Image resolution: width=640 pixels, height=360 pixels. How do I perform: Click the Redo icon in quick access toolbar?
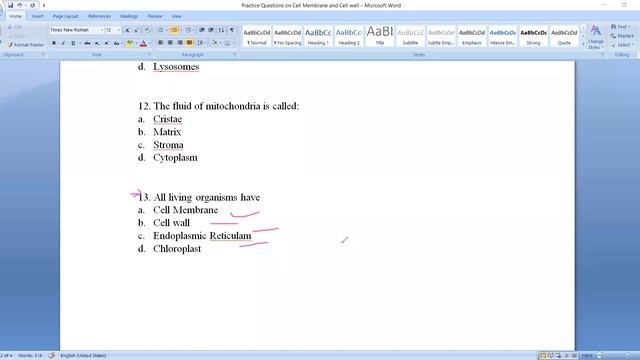pos(33,5)
